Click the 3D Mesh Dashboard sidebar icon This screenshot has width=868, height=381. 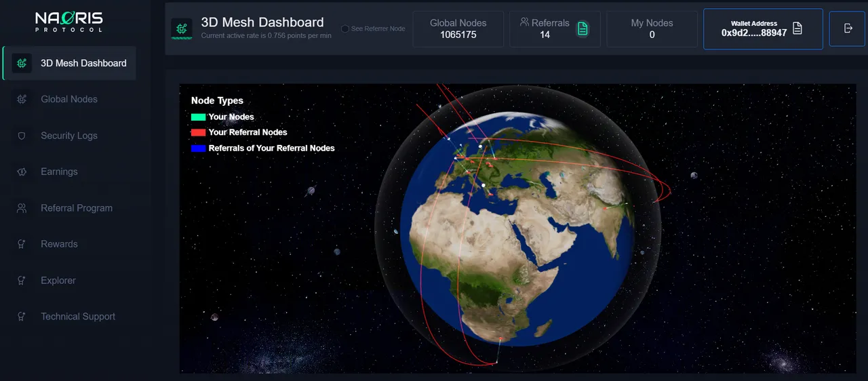click(22, 63)
